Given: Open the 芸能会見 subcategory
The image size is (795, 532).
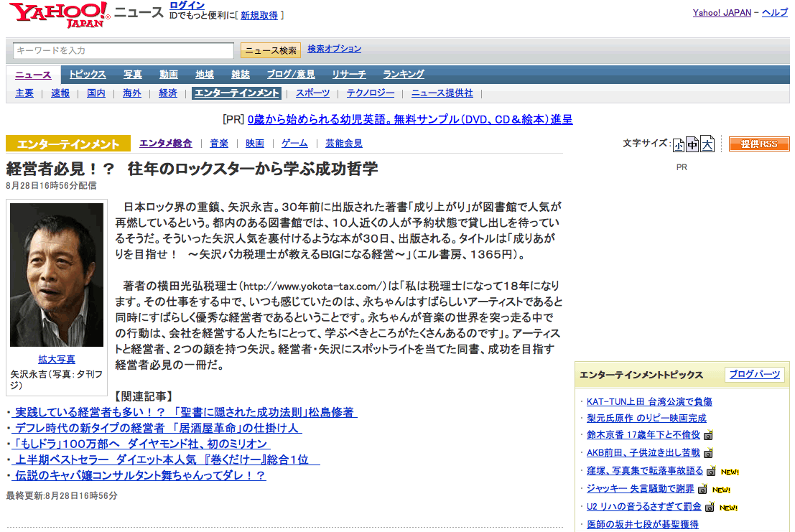Looking at the screenshot, I should coord(344,144).
